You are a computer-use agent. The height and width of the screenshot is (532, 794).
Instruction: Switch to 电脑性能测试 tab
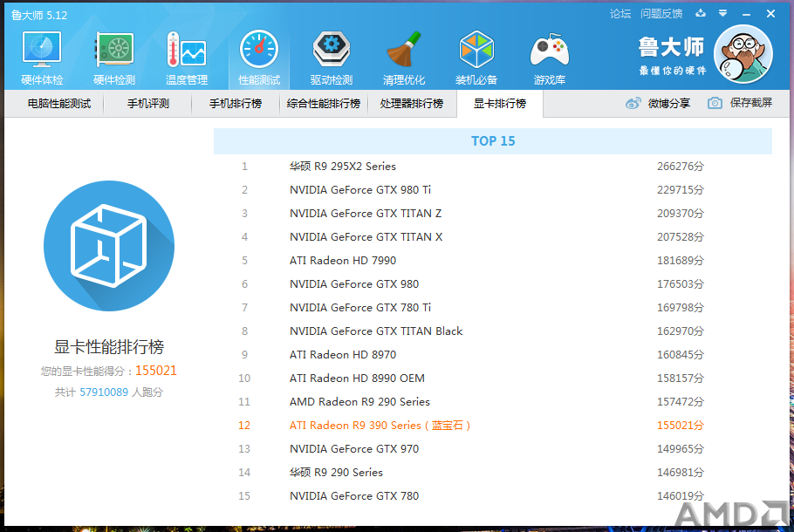click(x=59, y=103)
